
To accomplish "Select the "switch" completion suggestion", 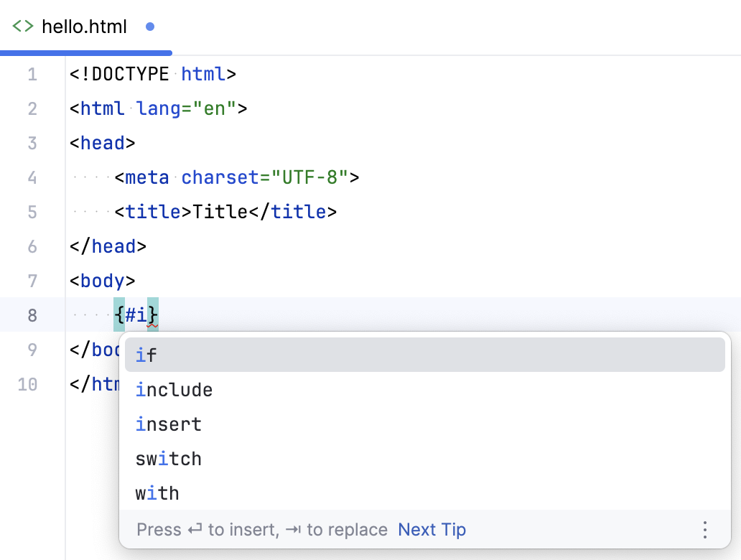I will coord(169,458).
